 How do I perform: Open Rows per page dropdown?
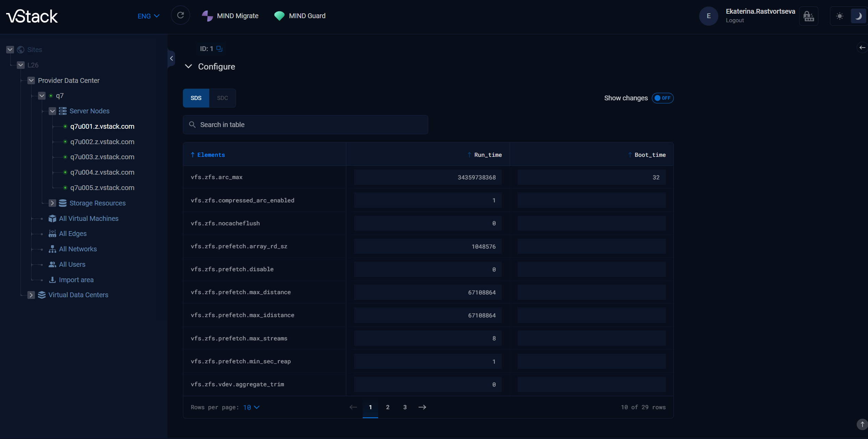pos(251,407)
